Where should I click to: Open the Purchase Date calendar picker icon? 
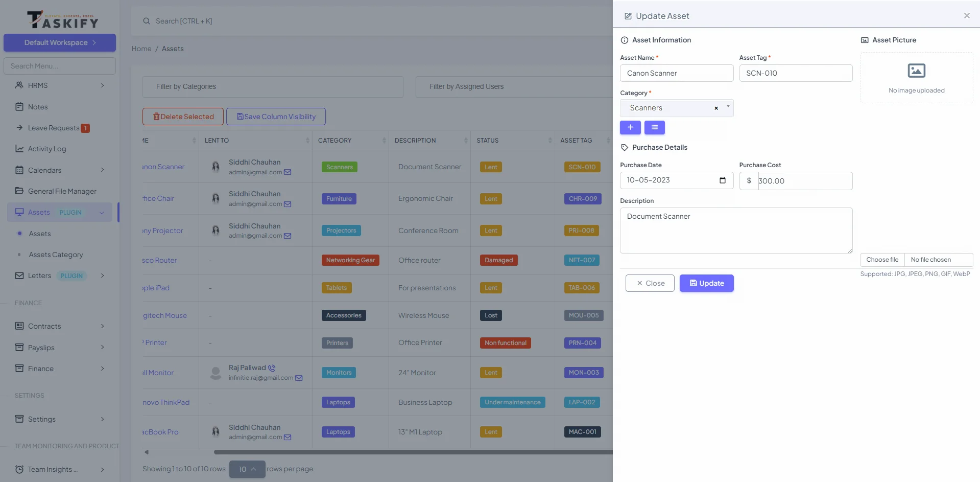click(722, 180)
